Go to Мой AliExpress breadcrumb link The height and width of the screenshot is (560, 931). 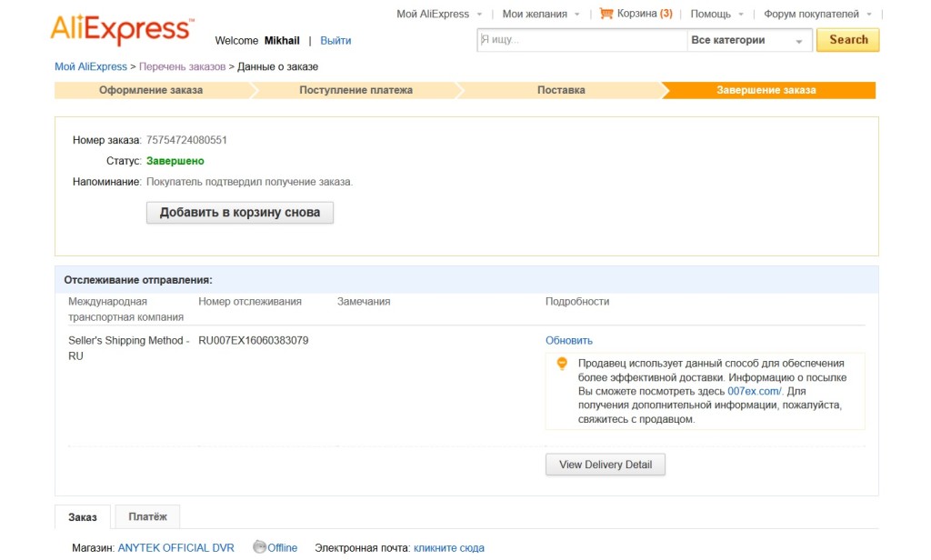91,66
